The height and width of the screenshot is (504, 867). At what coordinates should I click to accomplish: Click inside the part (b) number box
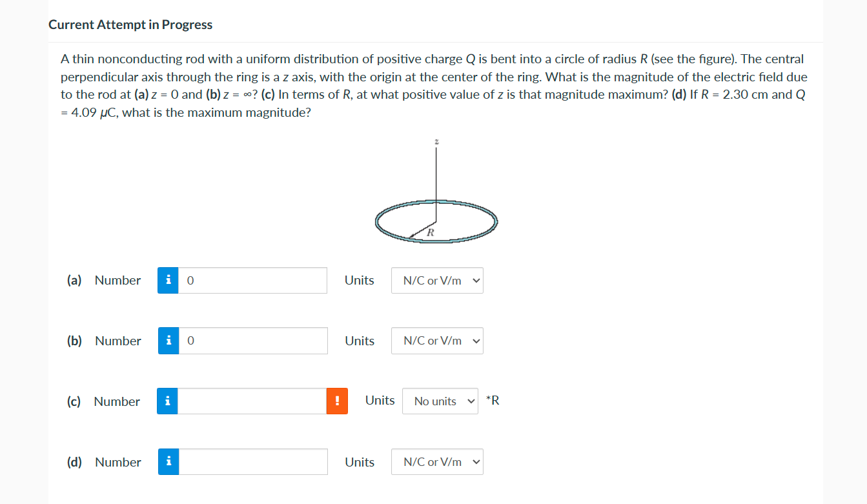252,341
